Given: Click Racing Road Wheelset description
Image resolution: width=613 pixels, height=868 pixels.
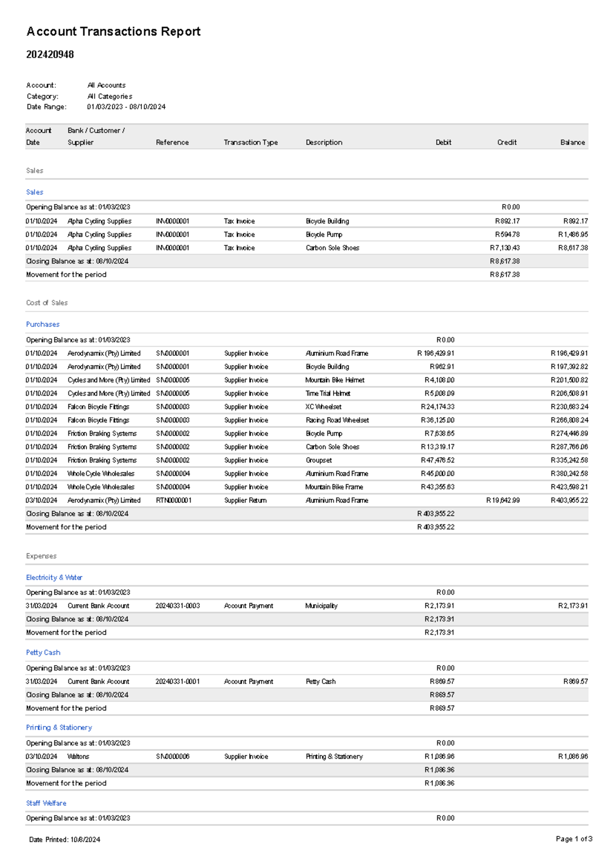Looking at the screenshot, I should 337,420.
